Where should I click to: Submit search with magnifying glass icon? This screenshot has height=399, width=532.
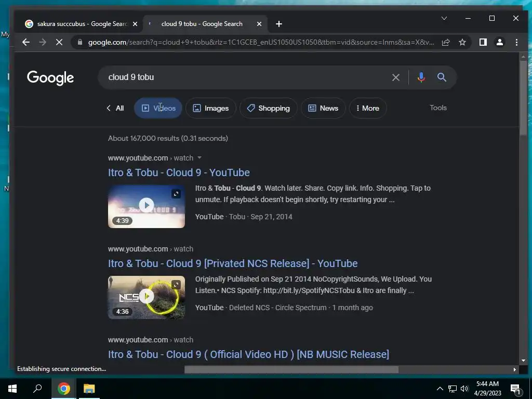click(x=442, y=77)
